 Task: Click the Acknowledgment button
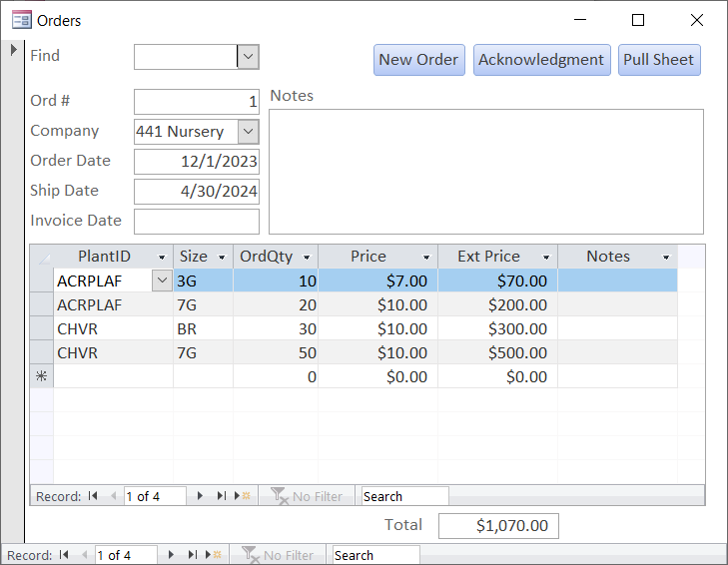[x=540, y=60]
